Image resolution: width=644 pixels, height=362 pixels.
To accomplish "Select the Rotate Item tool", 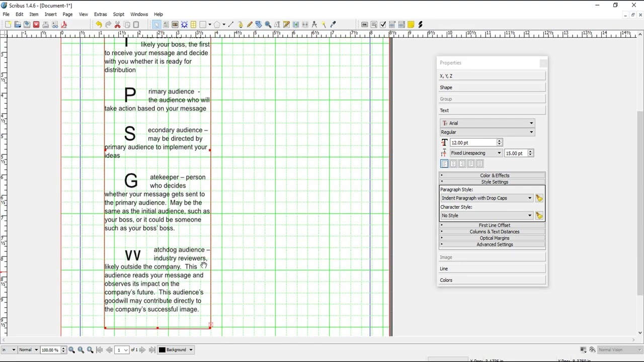I will (x=259, y=25).
